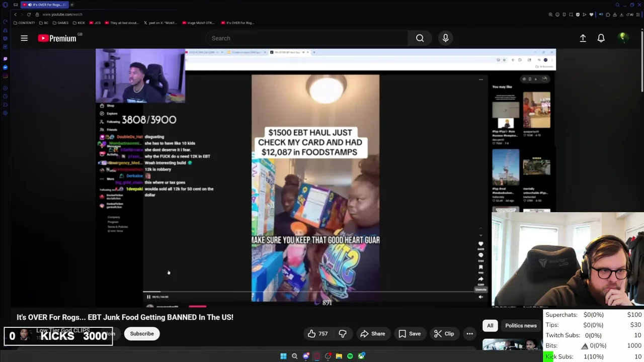Open the account avatar menu
This screenshot has height=362, width=644.
tap(622, 38)
